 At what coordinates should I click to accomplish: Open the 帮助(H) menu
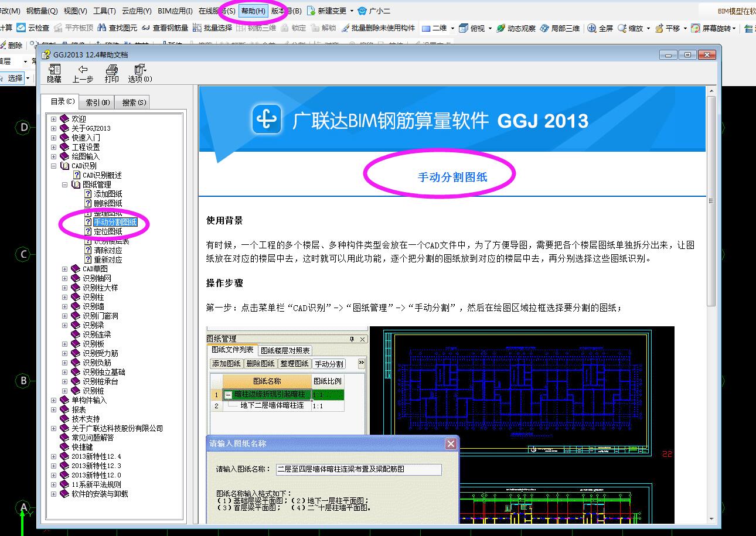pyautogui.click(x=253, y=11)
